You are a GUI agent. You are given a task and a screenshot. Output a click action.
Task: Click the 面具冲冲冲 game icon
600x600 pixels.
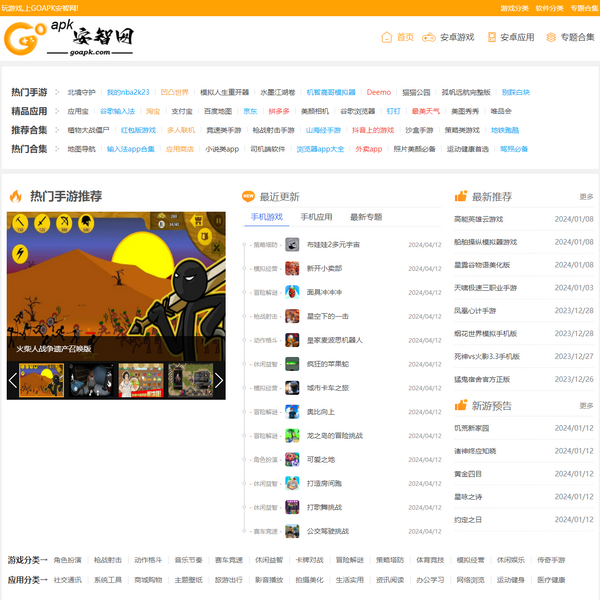(292, 292)
